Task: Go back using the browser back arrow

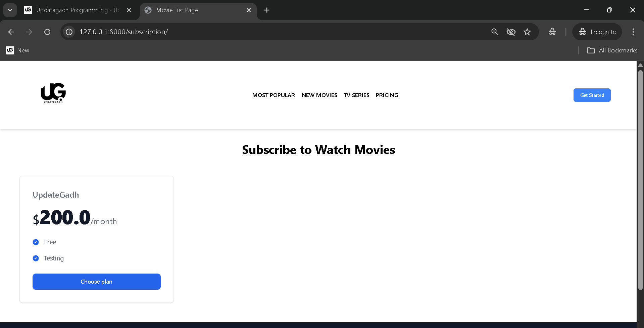Action: click(x=11, y=32)
